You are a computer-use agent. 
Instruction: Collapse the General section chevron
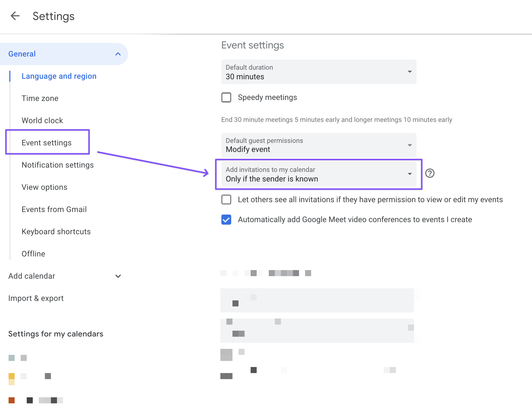[x=118, y=54]
